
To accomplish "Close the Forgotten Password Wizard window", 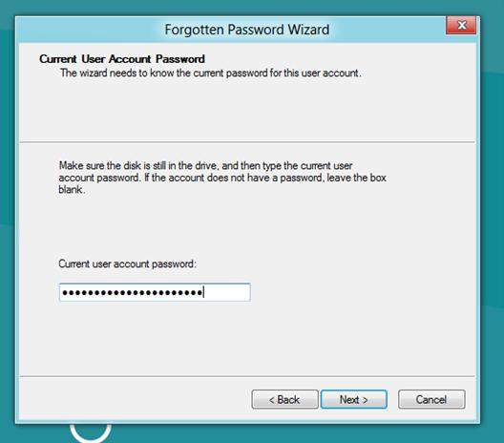I will (x=461, y=25).
